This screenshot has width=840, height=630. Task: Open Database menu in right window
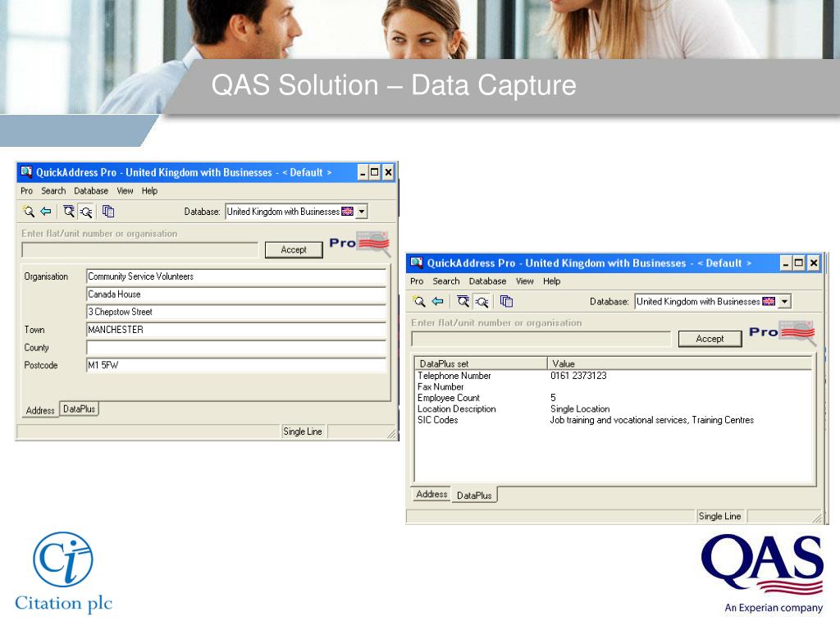487,281
